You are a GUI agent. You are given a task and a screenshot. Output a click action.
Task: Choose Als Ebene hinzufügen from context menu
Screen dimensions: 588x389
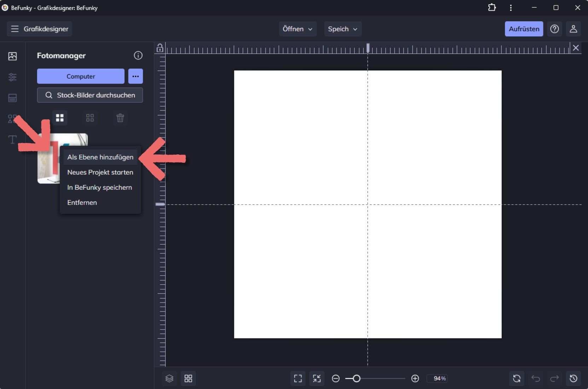100,157
